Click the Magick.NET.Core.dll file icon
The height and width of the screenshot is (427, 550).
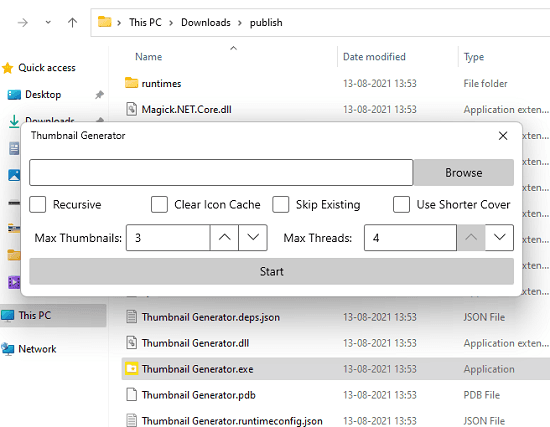(132, 109)
